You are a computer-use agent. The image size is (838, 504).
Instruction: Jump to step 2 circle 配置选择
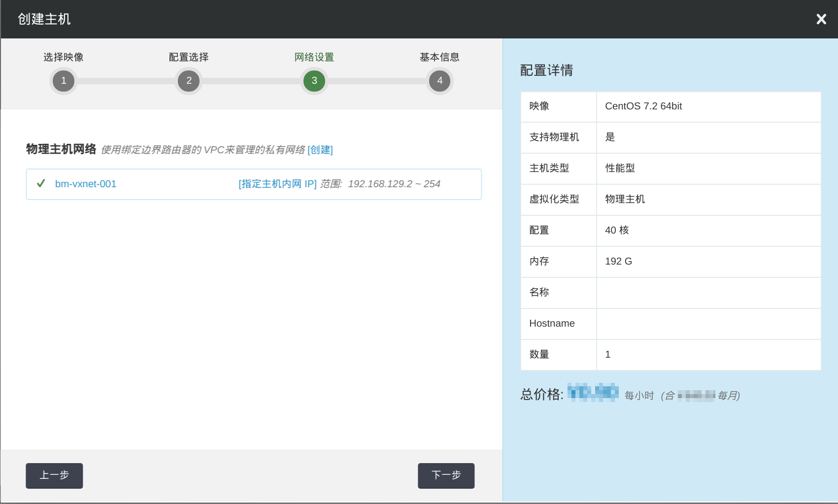pyautogui.click(x=189, y=81)
